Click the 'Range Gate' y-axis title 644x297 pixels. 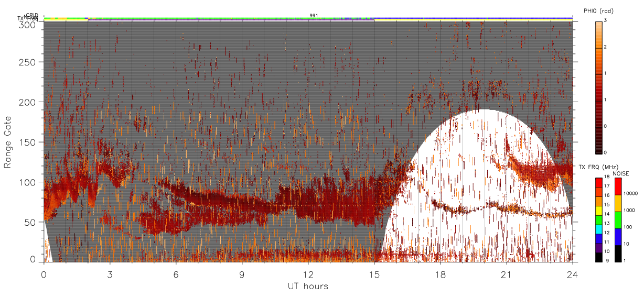[x=7, y=142]
